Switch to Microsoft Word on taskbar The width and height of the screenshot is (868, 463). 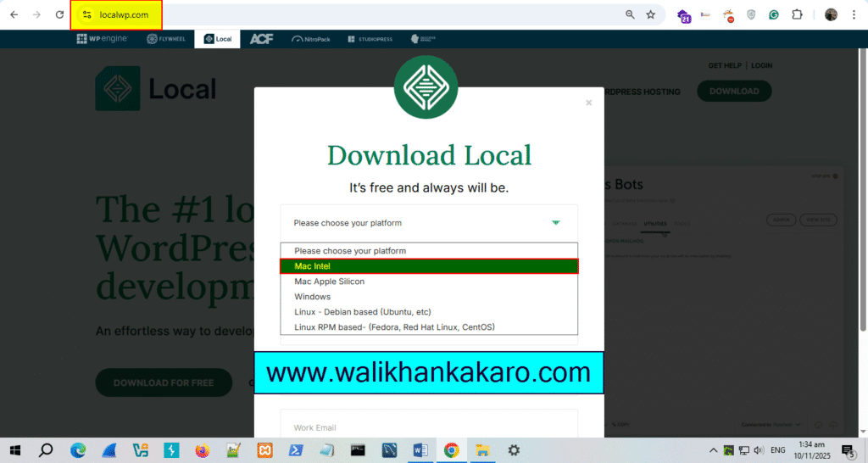pyautogui.click(x=420, y=450)
